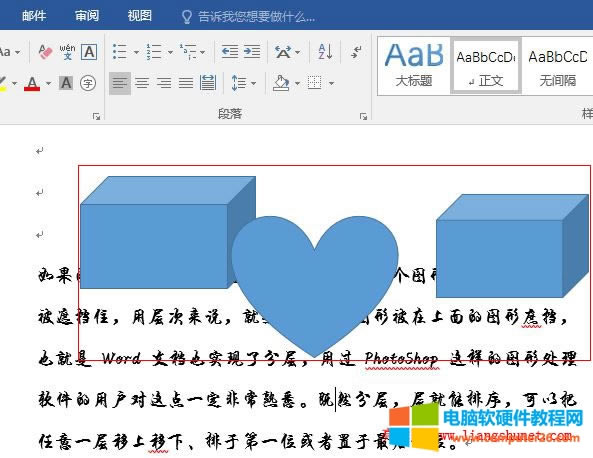Open the font dialog launcher
The height and width of the screenshot is (458, 593).
(97, 116)
